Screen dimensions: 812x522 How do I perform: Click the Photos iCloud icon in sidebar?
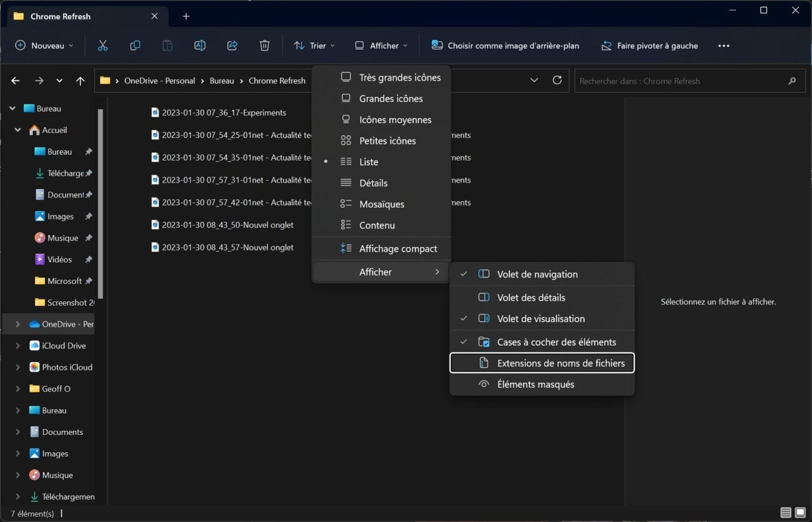click(35, 367)
